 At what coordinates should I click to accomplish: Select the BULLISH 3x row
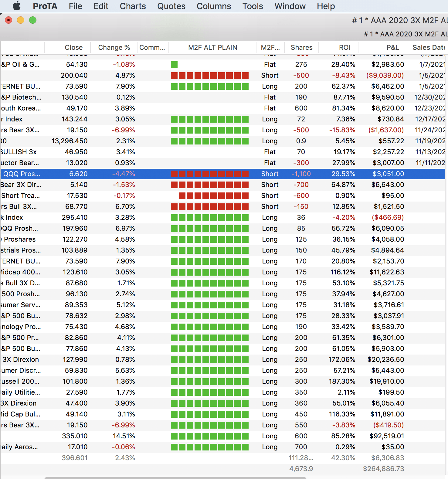[x=223, y=152]
